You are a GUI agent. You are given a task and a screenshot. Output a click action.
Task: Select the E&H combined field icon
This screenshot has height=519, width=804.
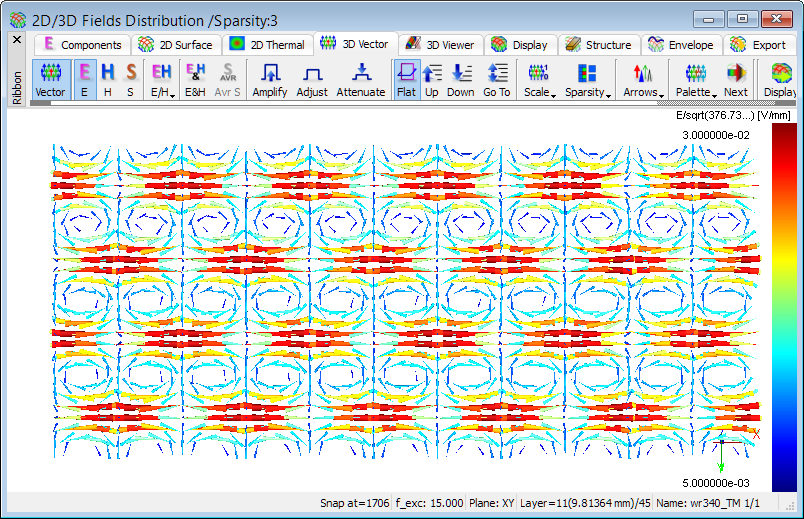tap(196, 79)
